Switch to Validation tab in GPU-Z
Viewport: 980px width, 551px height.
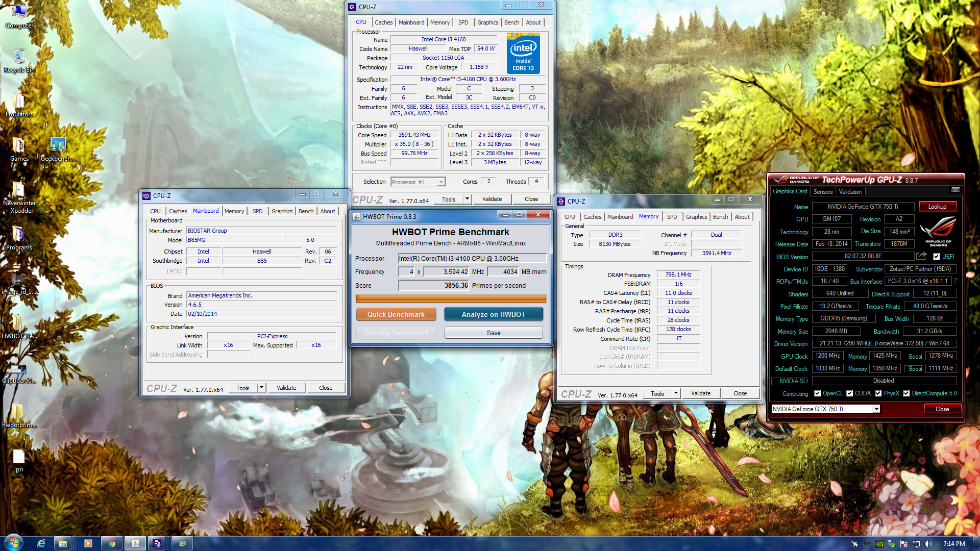pyautogui.click(x=850, y=192)
